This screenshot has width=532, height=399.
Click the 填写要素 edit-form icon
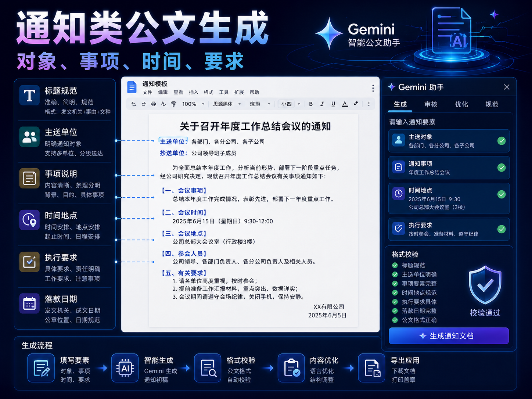(41, 368)
